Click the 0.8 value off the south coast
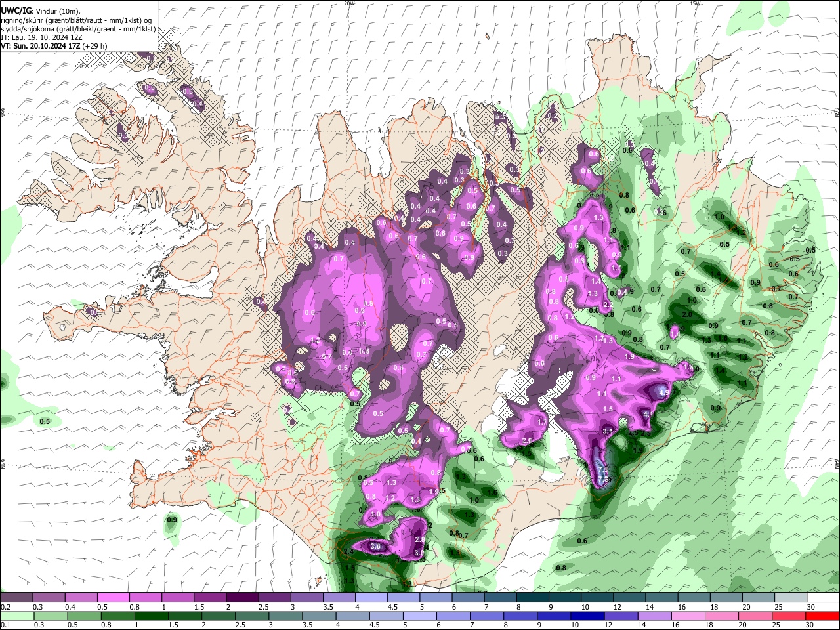The height and width of the screenshot is (630, 840). pyautogui.click(x=561, y=568)
